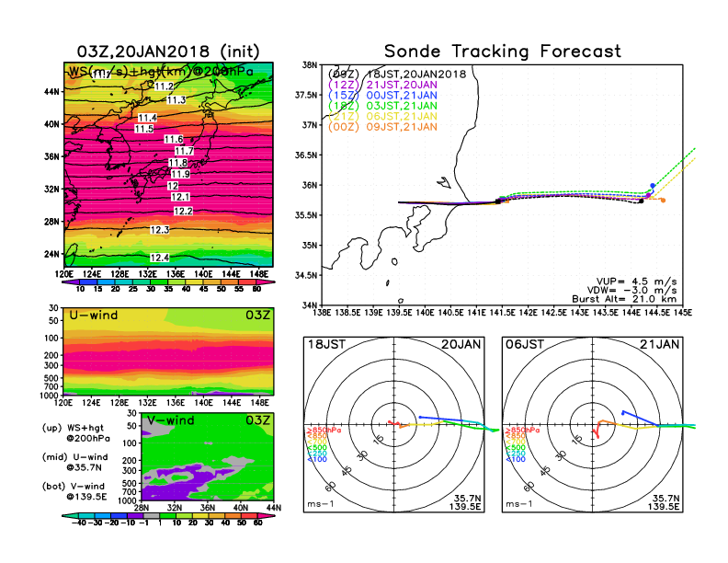The height and width of the screenshot is (563, 728).
Task: Click the "145E" longitude tick on the tracking map
Action: click(682, 312)
